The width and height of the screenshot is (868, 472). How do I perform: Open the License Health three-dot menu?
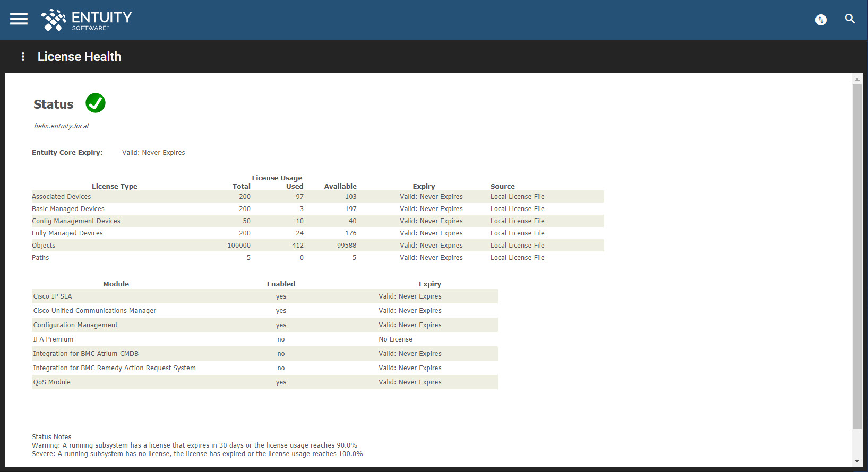23,57
